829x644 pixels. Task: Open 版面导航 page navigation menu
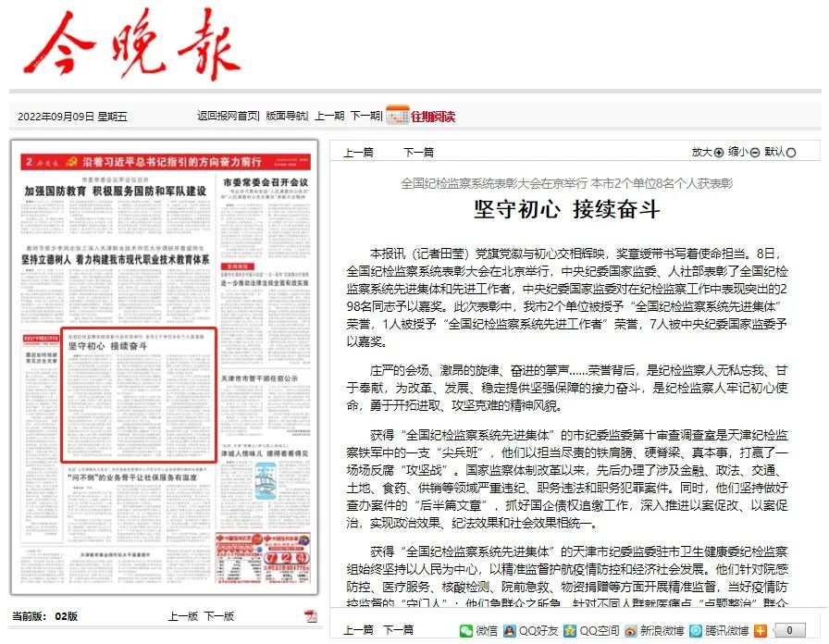[x=286, y=117]
